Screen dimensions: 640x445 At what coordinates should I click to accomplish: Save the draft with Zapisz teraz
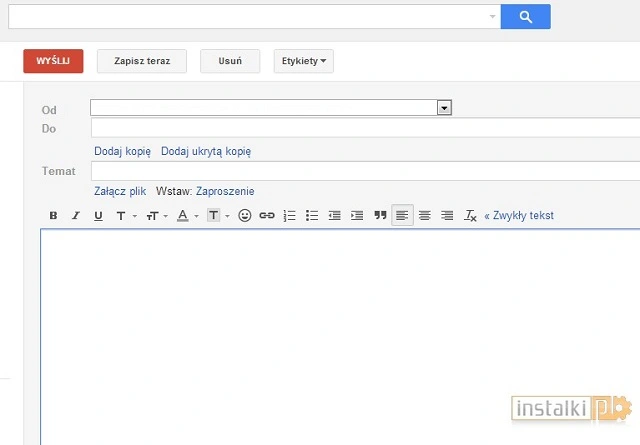click(x=142, y=61)
